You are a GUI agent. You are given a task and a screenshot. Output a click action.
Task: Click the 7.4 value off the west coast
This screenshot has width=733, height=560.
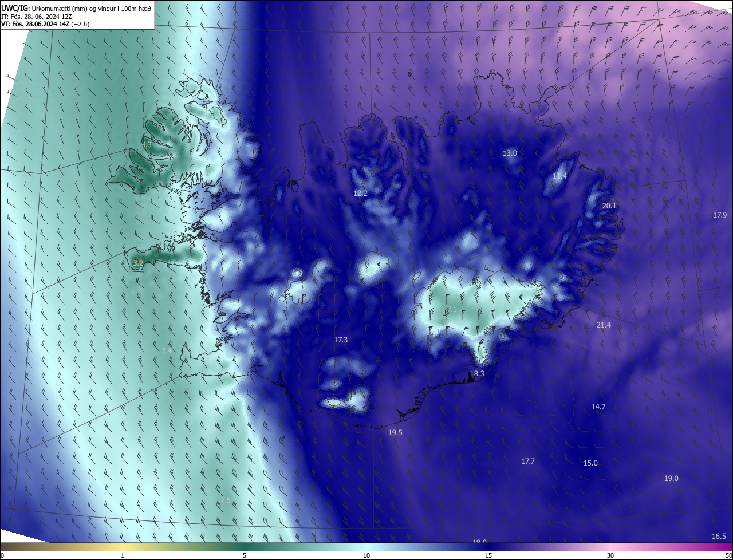[x=167, y=350]
